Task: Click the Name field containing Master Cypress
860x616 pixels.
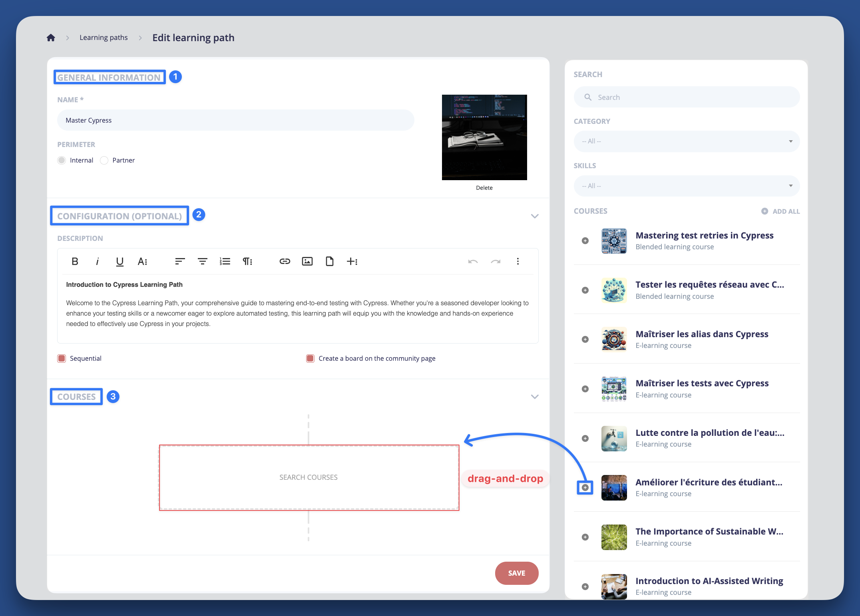Action: click(235, 120)
